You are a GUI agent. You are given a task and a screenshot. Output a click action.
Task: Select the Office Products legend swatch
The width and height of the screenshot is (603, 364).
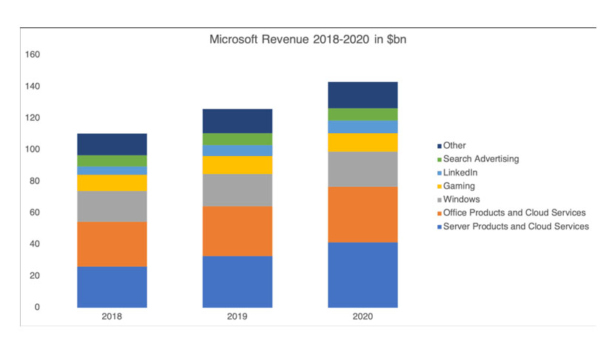pos(439,213)
